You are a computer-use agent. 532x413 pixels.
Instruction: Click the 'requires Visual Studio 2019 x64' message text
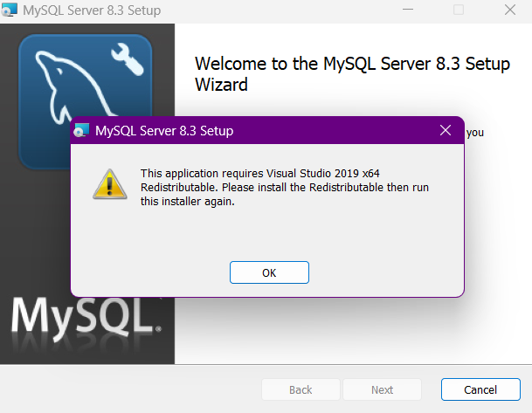pyautogui.click(x=301, y=173)
